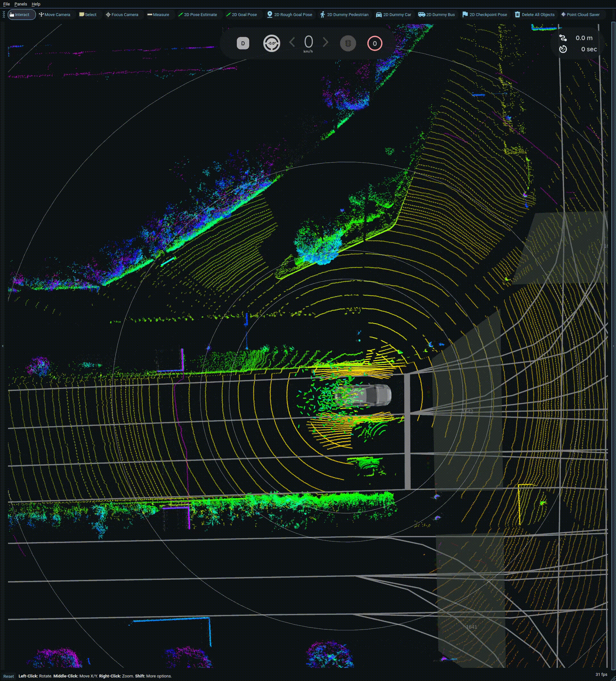Select the 2D Rough Goal Pose tool
The image size is (616, 681).
(289, 14)
